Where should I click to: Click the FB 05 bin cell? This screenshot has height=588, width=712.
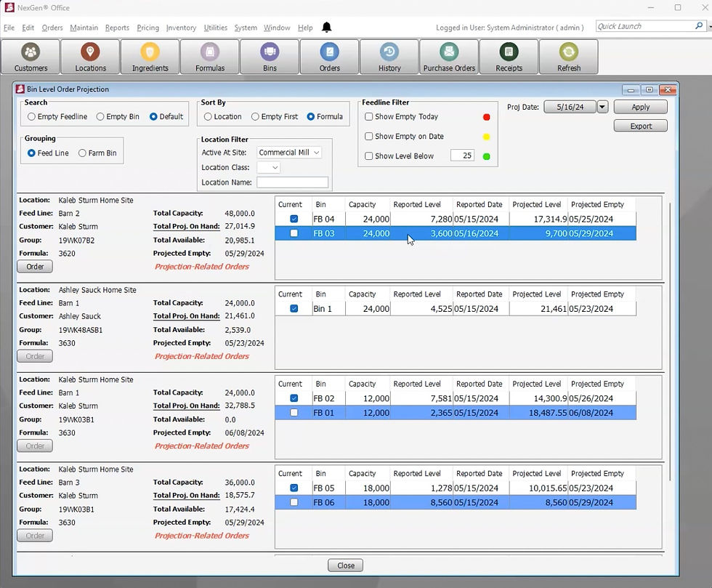pos(328,488)
